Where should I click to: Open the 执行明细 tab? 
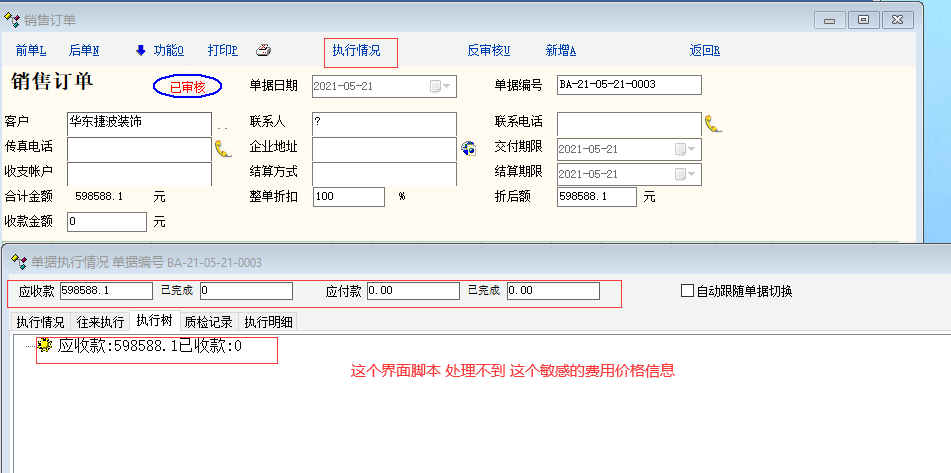coord(268,322)
